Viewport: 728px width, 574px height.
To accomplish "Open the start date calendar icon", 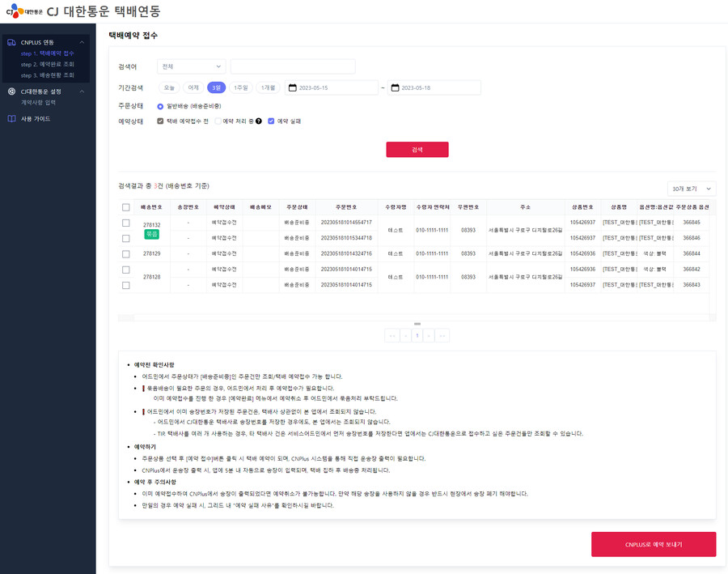I will [x=293, y=87].
